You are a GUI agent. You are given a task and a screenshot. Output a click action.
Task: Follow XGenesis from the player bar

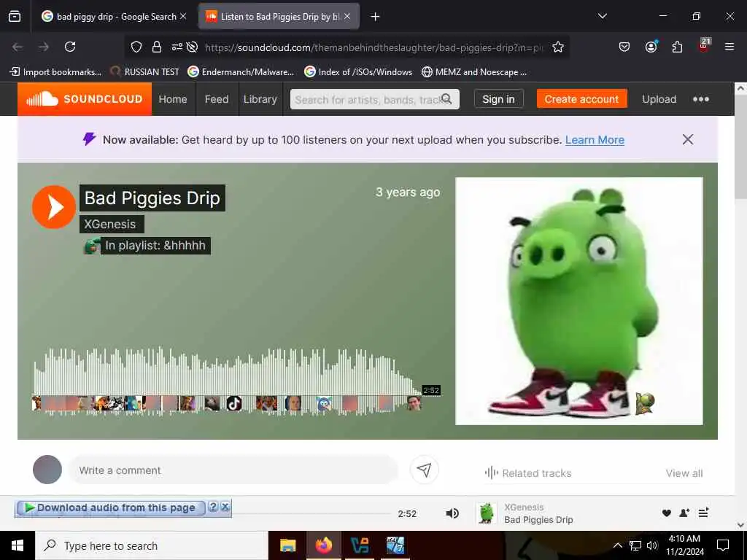pos(684,513)
